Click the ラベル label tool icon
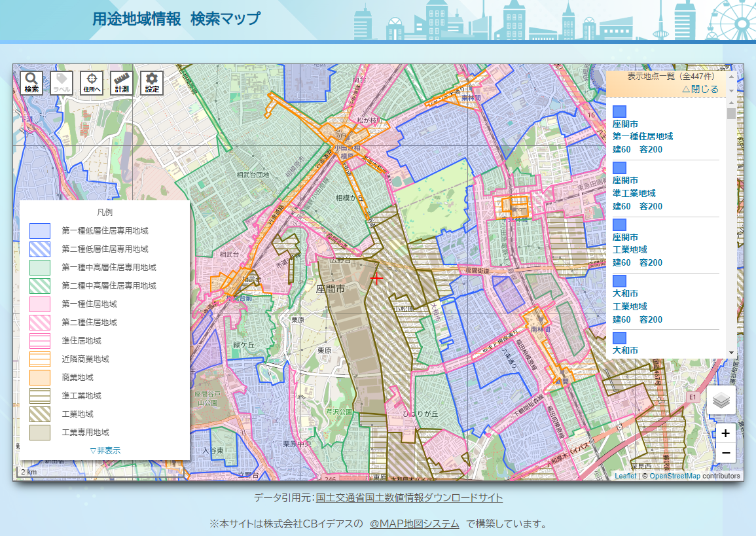This screenshot has width=756, height=536. click(x=62, y=83)
